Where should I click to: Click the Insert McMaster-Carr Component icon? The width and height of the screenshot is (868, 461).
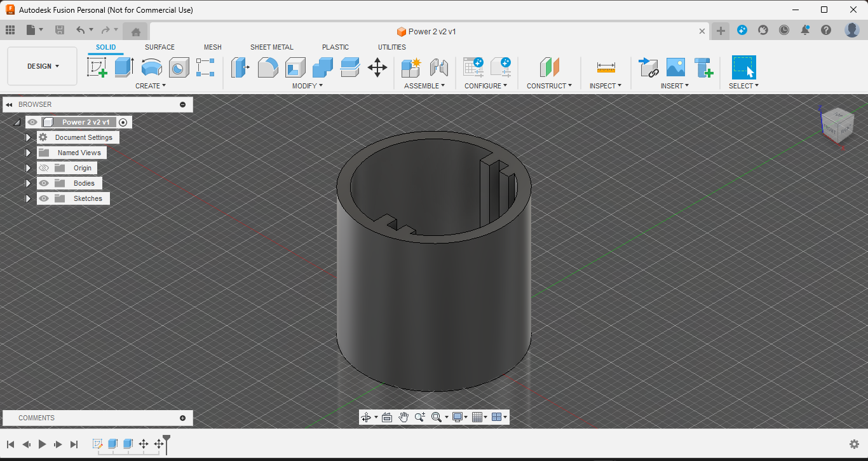point(703,67)
